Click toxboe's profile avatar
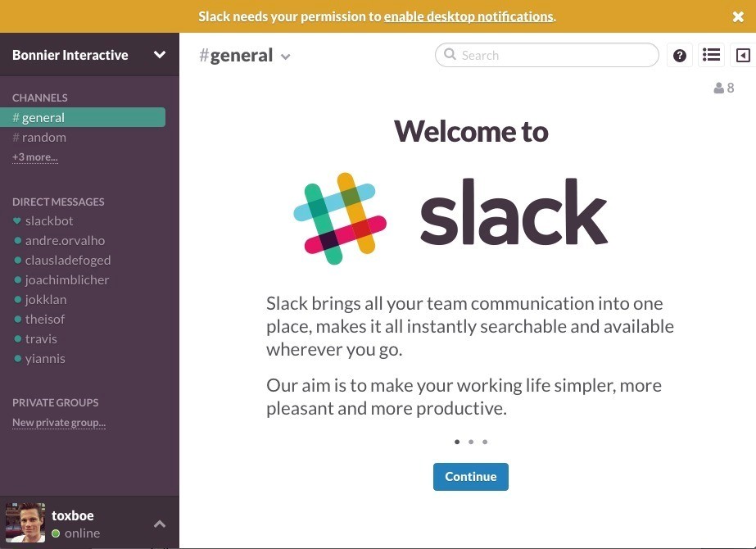 click(x=25, y=522)
